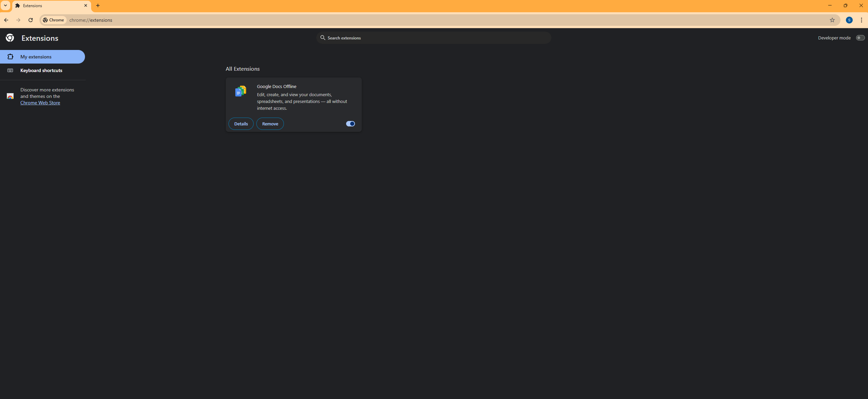868x399 pixels.
Task: Click the Search extensions field
Action: pyautogui.click(x=435, y=38)
